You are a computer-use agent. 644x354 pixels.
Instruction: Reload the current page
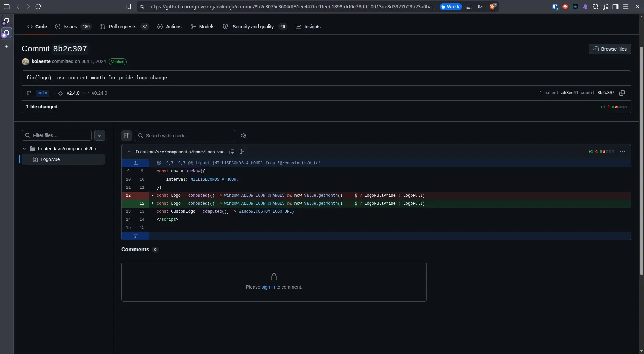pos(38,7)
